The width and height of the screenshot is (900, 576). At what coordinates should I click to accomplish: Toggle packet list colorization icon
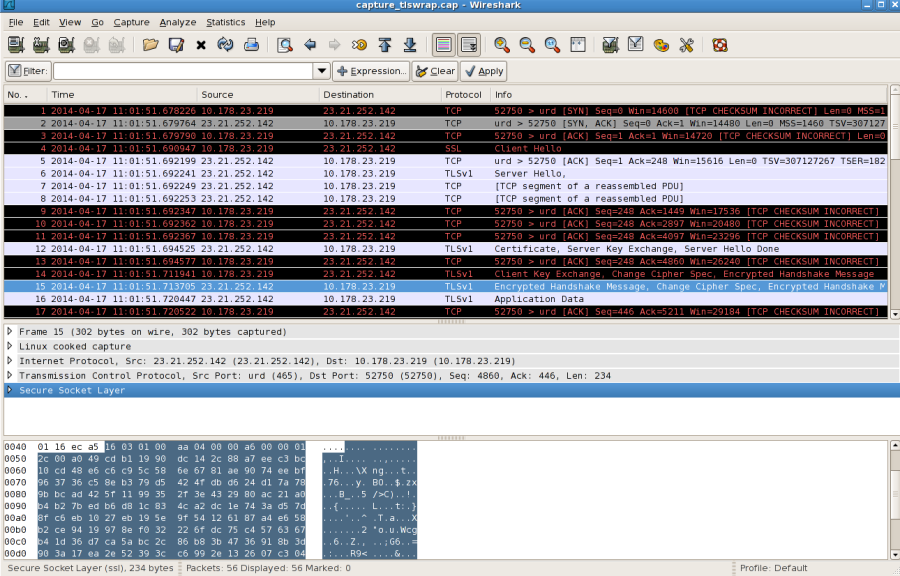point(441,44)
